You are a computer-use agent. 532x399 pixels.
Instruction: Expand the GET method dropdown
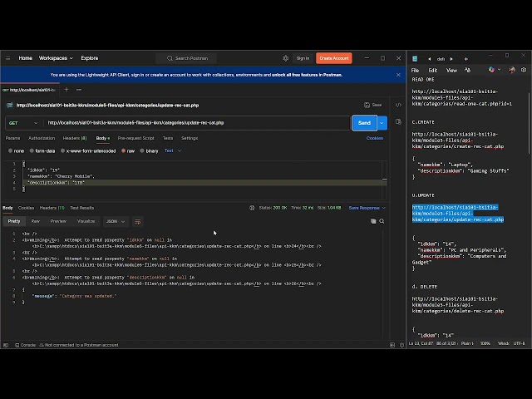tap(22, 123)
